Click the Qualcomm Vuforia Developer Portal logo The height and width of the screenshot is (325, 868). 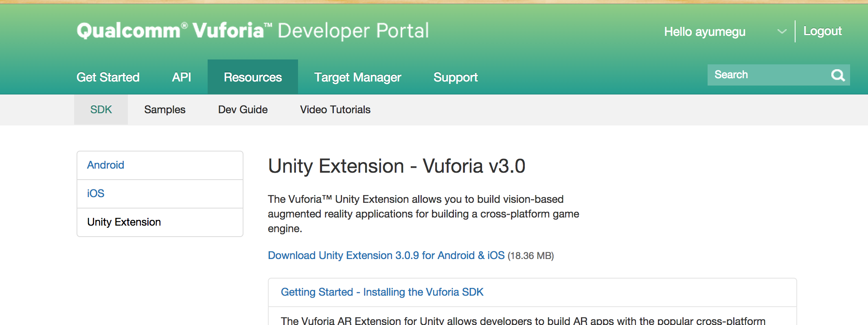252,31
